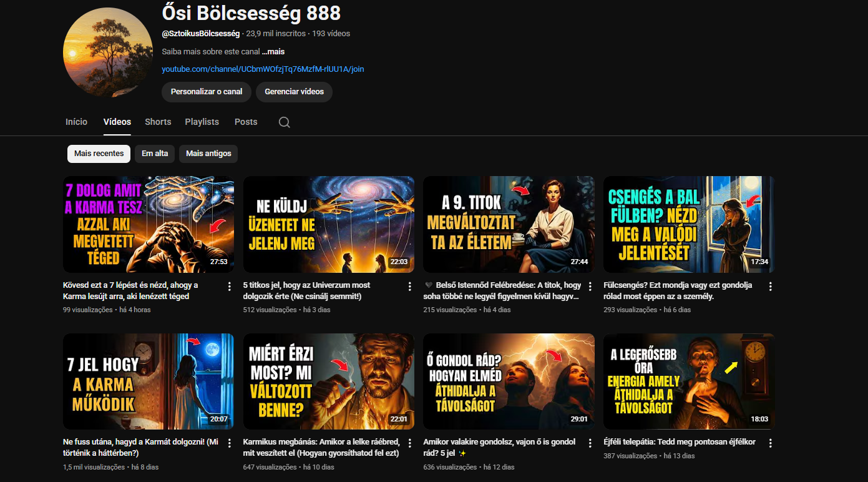The image size is (868, 482).
Task: Open video title 'Belső Istennőd Felébredése'
Action: point(502,291)
